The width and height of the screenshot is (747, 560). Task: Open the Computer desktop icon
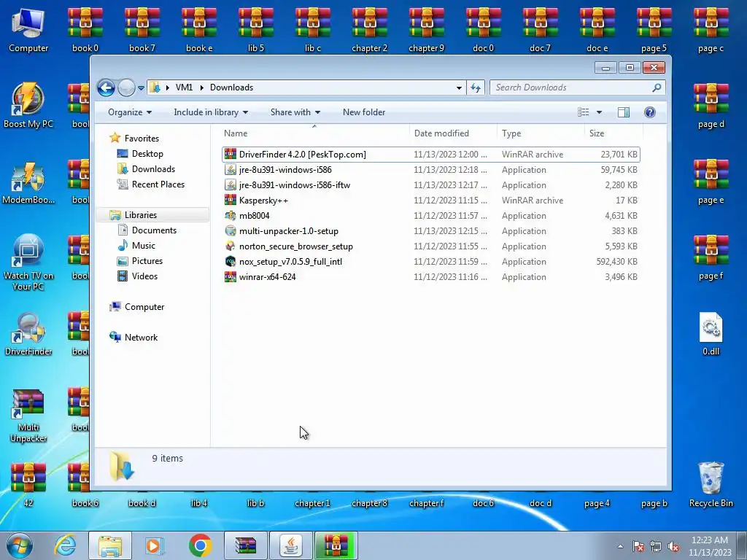tap(28, 31)
